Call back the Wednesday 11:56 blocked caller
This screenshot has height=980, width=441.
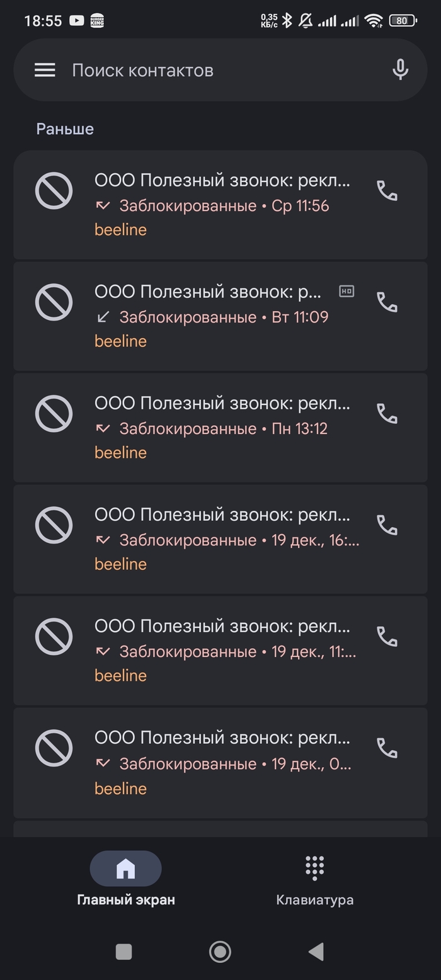(x=387, y=191)
